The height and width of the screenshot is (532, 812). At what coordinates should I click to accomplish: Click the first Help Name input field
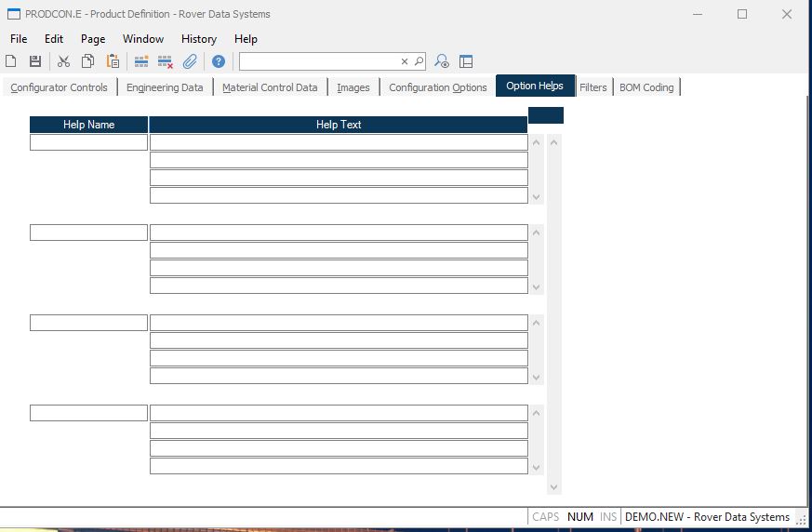88,142
